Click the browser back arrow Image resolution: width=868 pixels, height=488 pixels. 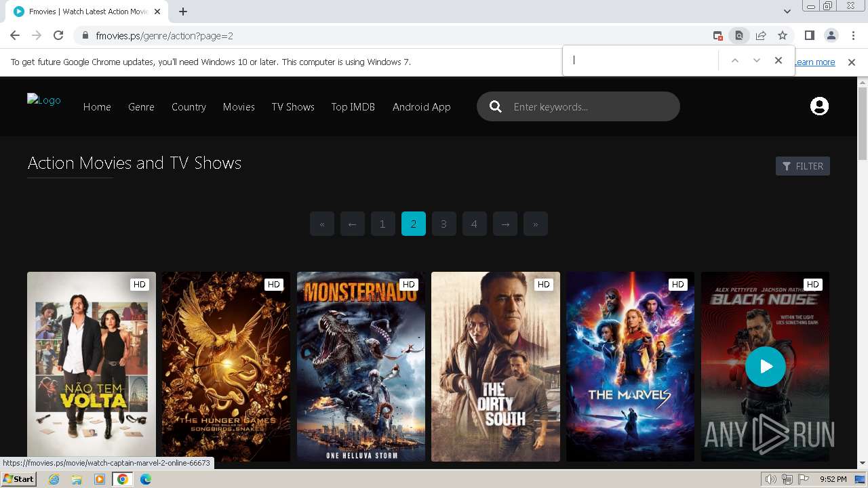(x=15, y=35)
